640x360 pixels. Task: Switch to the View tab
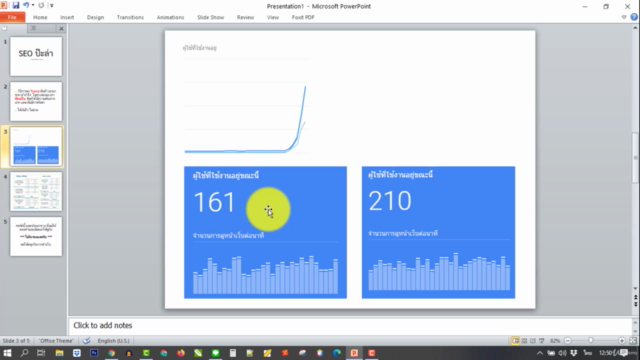(x=273, y=17)
